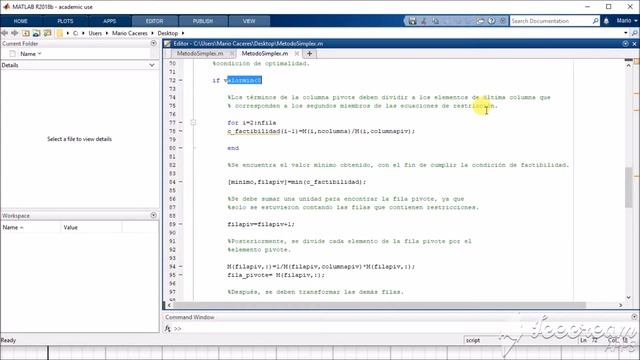Click the editor horizontal scrollbar thumb
640x360 pixels.
(x=380, y=305)
